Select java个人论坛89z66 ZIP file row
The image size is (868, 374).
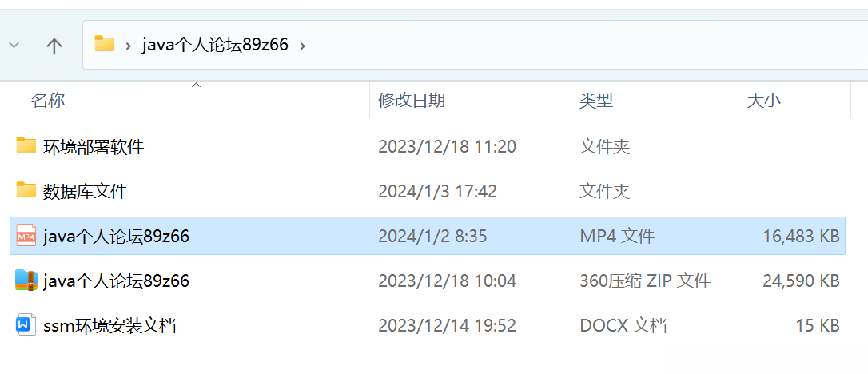point(428,280)
